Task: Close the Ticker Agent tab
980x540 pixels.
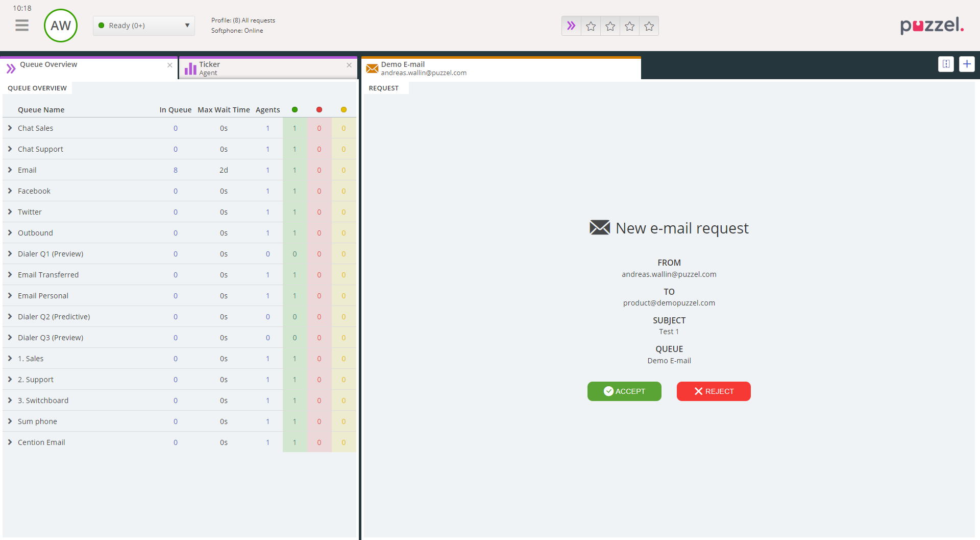Action: (349, 65)
